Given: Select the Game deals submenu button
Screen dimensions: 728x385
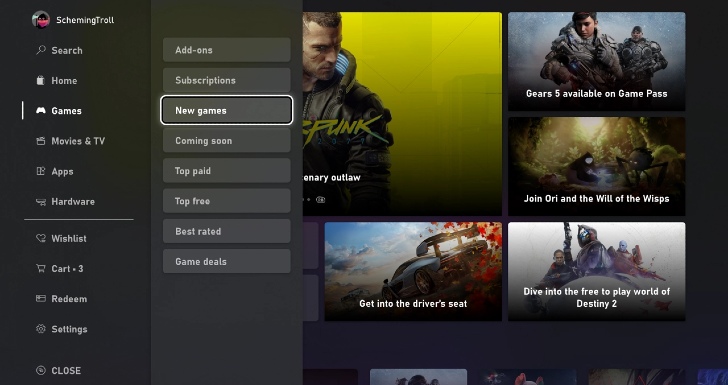Looking at the screenshot, I should 227,261.
